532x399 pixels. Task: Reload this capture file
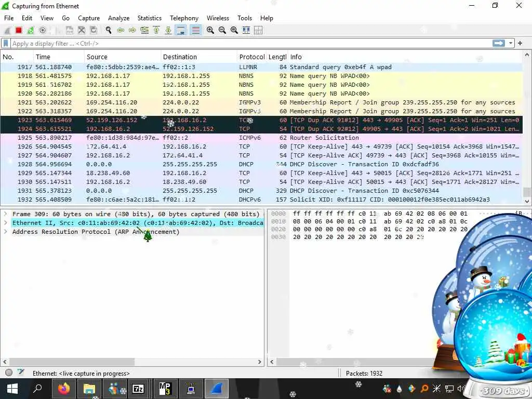click(x=94, y=30)
